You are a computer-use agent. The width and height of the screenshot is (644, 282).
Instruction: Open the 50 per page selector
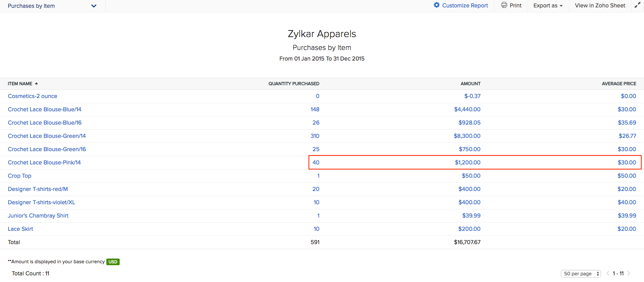(x=581, y=274)
